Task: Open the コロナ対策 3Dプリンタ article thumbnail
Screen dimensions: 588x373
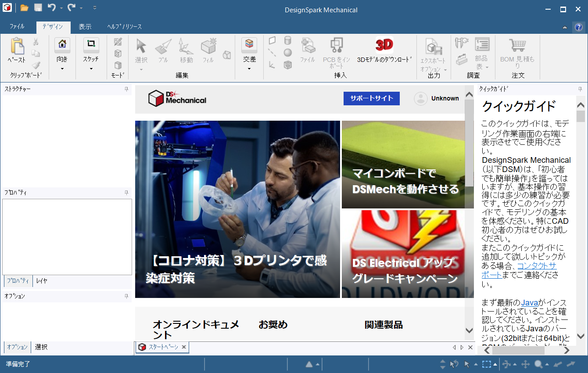Action: [237, 209]
